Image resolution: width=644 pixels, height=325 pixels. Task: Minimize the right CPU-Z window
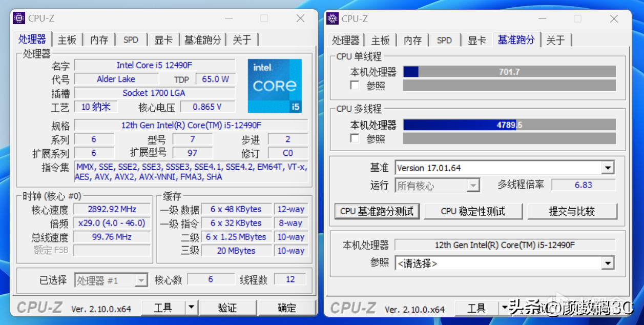542,18
